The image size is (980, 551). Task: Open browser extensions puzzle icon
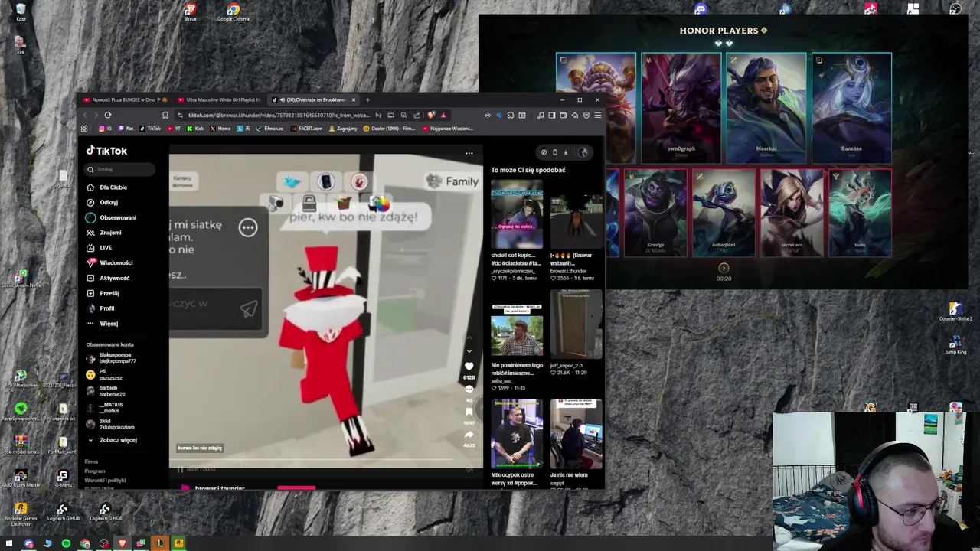pyautogui.click(x=511, y=115)
